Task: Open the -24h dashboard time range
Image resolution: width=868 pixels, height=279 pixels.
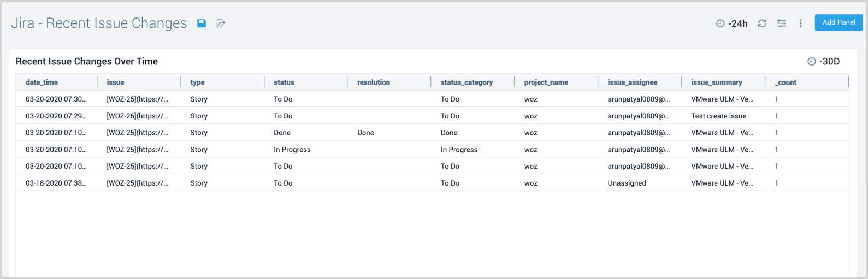Action: 738,23
